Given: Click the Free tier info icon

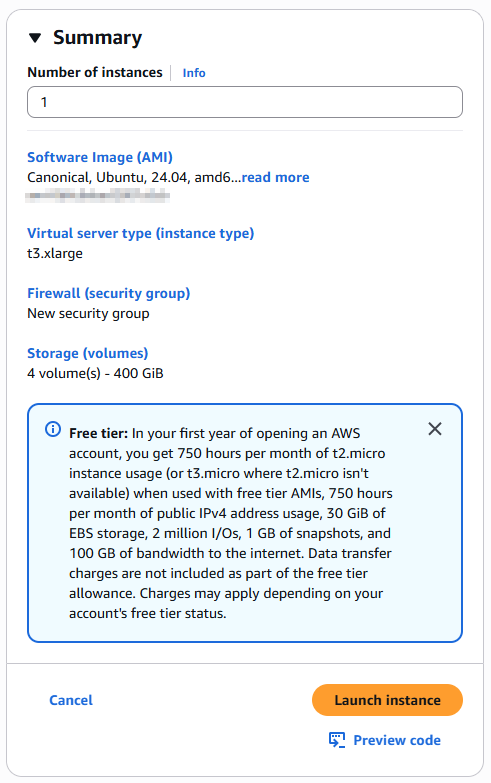Looking at the screenshot, I should click(x=53, y=429).
